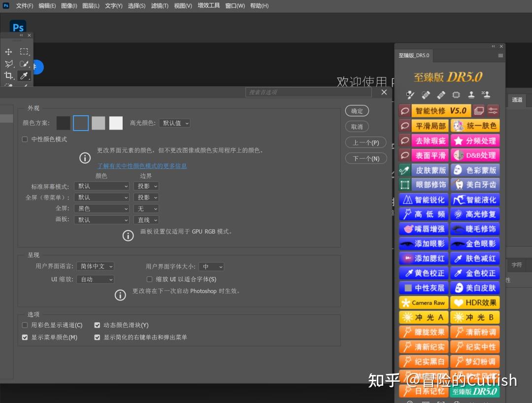
Task: Enable the 中性颜色模式 checkbox
Action: click(x=25, y=139)
